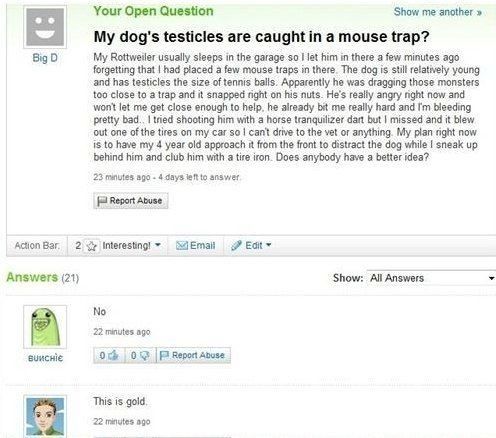The image size is (496, 438).
Task: Open Big D's profile name link
Action: 45,58
